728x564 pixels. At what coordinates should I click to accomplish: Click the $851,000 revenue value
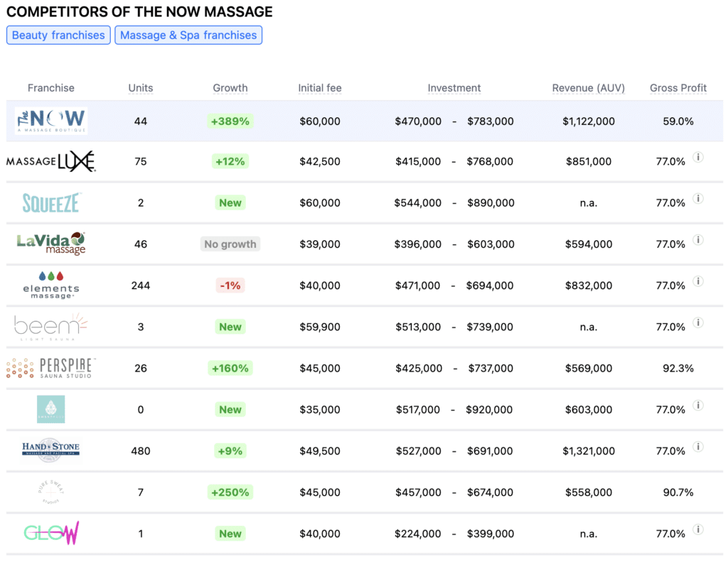[x=589, y=161]
